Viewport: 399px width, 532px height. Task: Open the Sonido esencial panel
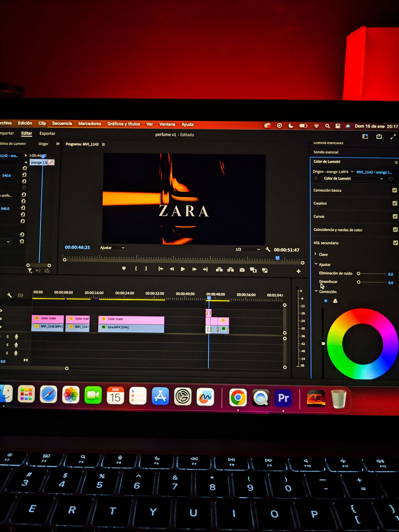coord(326,152)
